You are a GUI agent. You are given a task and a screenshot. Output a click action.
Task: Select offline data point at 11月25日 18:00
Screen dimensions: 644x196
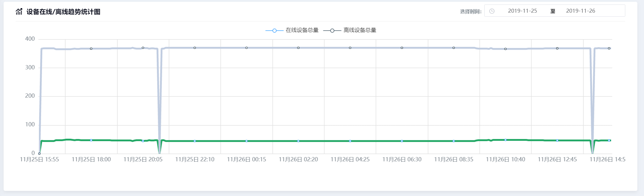[91, 49]
